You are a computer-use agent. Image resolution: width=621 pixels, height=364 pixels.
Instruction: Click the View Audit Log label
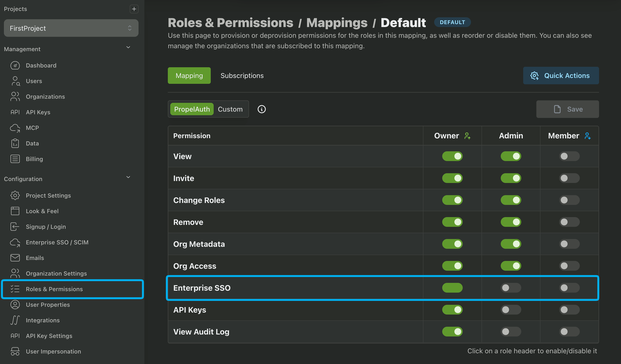[x=201, y=332]
